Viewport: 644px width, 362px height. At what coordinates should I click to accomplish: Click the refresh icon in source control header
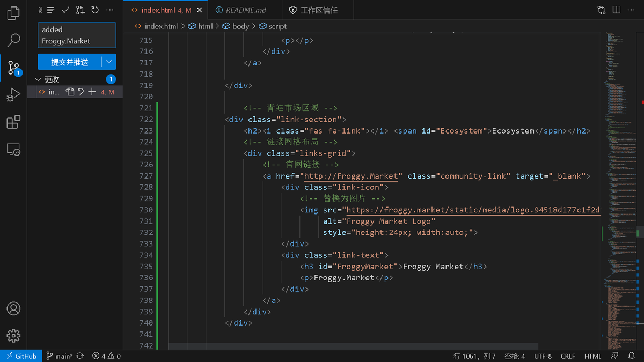[x=95, y=10]
